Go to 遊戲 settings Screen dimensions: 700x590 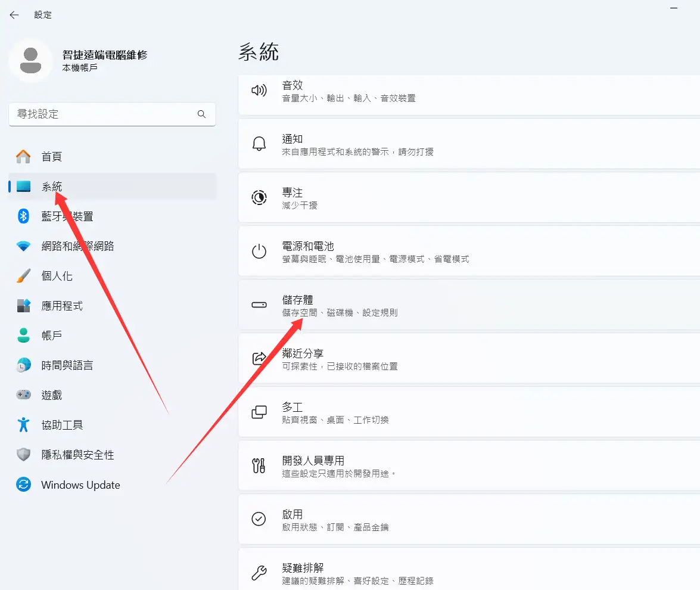[x=112, y=395]
